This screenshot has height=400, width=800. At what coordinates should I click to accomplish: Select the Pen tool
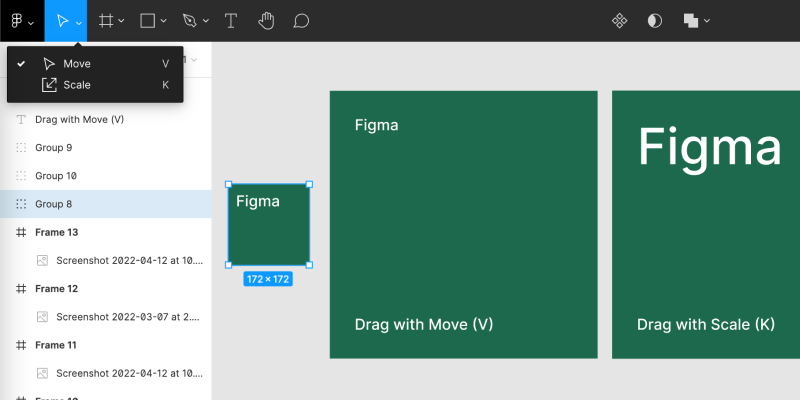coord(190,21)
